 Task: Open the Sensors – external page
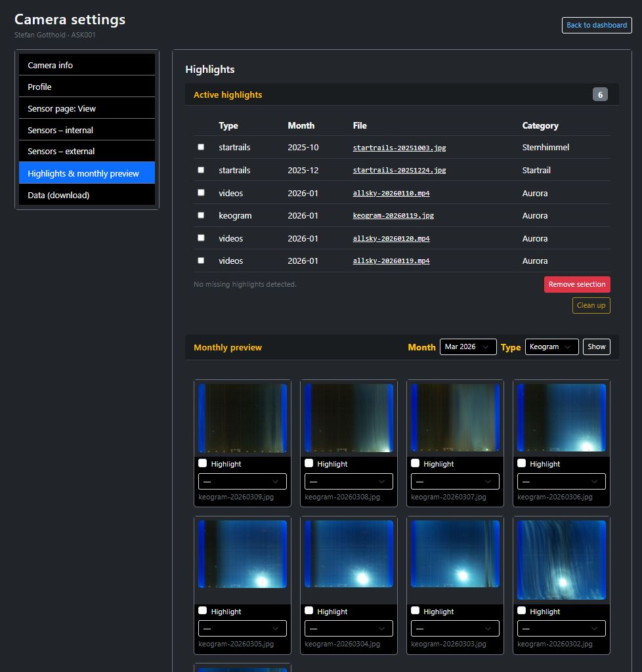(87, 152)
